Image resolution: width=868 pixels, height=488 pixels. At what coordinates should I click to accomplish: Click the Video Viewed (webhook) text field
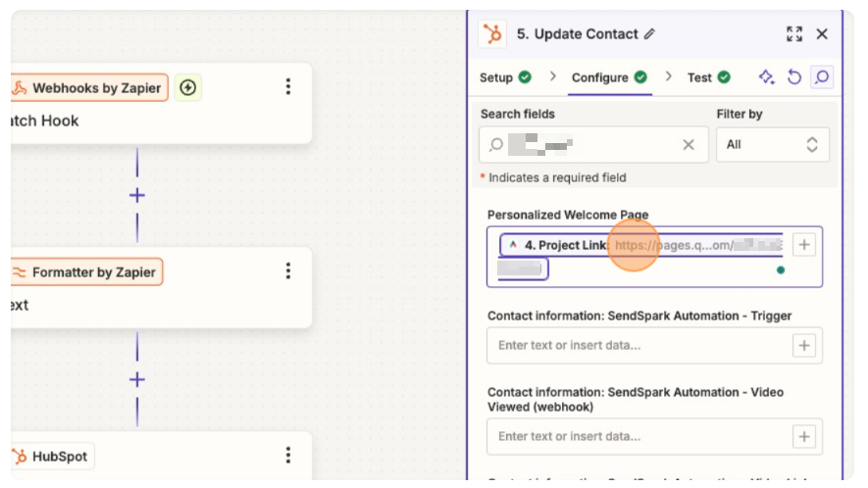point(654,436)
